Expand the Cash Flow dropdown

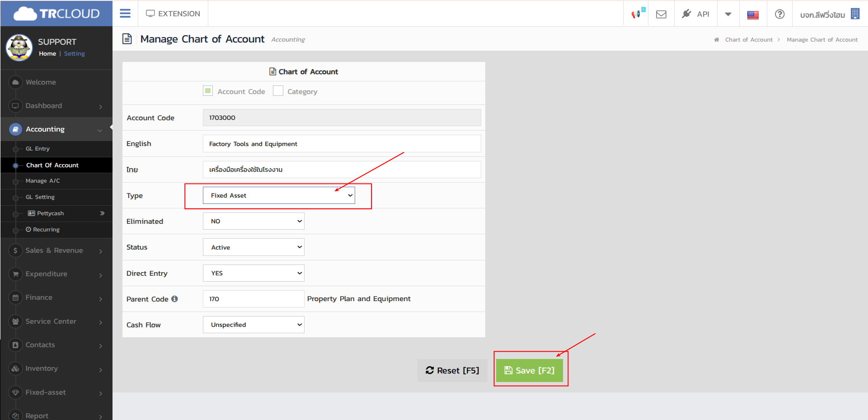253,325
